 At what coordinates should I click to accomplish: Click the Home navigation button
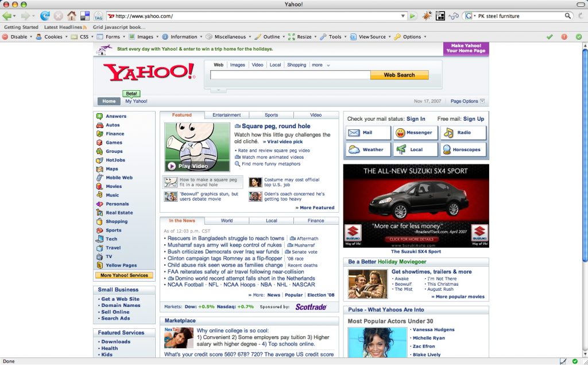pos(109,101)
